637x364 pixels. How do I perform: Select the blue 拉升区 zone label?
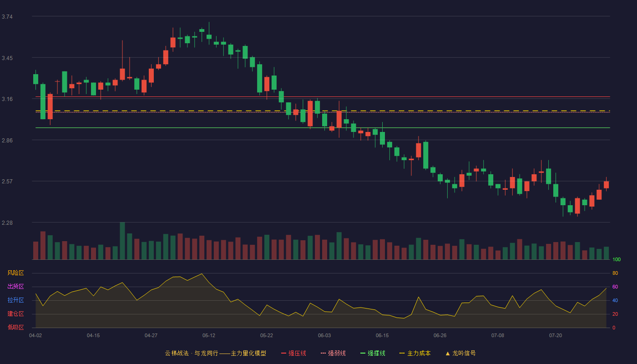[15, 300]
